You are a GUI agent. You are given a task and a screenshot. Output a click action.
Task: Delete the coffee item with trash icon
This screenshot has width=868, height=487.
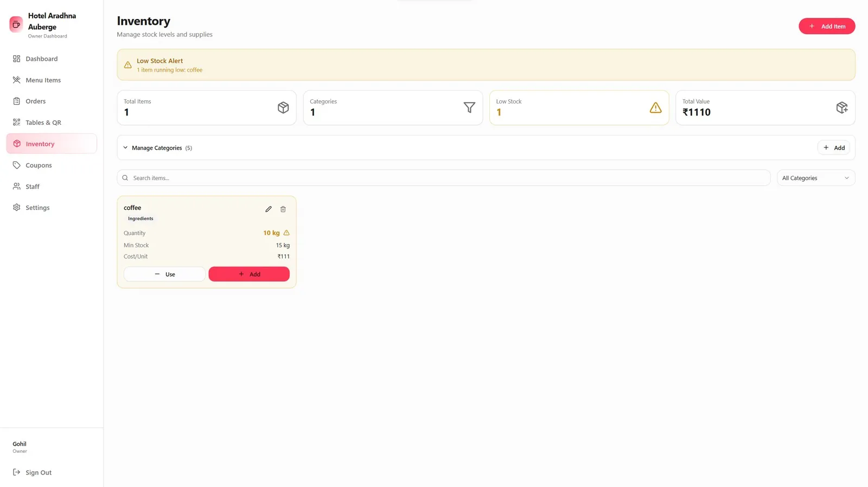(283, 209)
